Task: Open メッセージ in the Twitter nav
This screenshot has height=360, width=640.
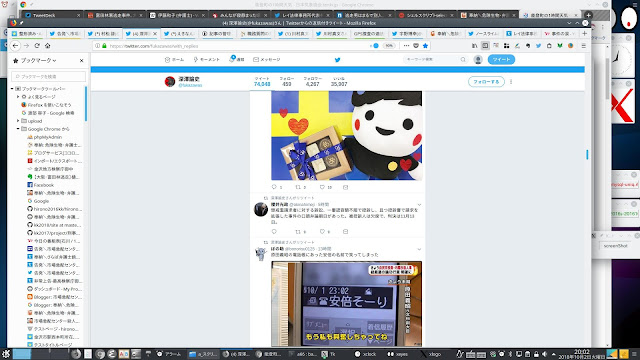Action: 267,60
